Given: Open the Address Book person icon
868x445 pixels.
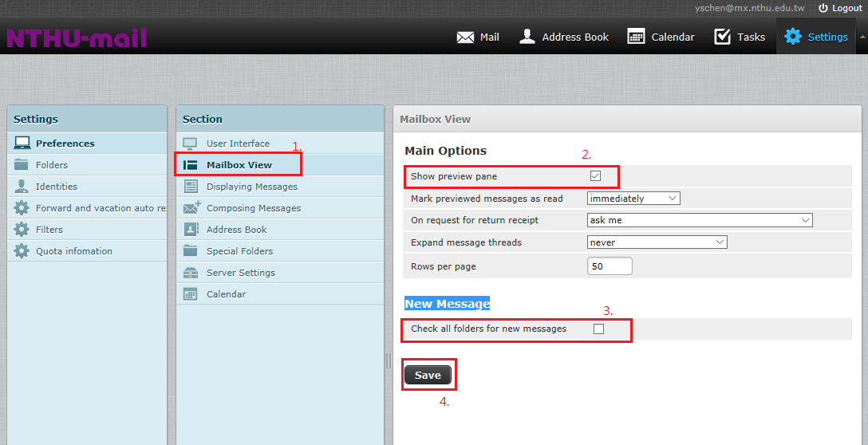Looking at the screenshot, I should point(527,37).
